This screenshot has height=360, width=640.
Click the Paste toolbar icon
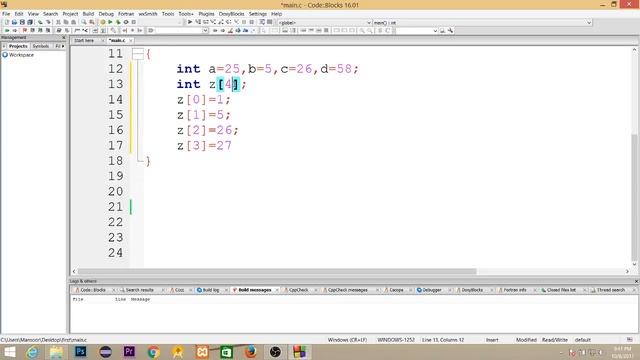(73, 22)
